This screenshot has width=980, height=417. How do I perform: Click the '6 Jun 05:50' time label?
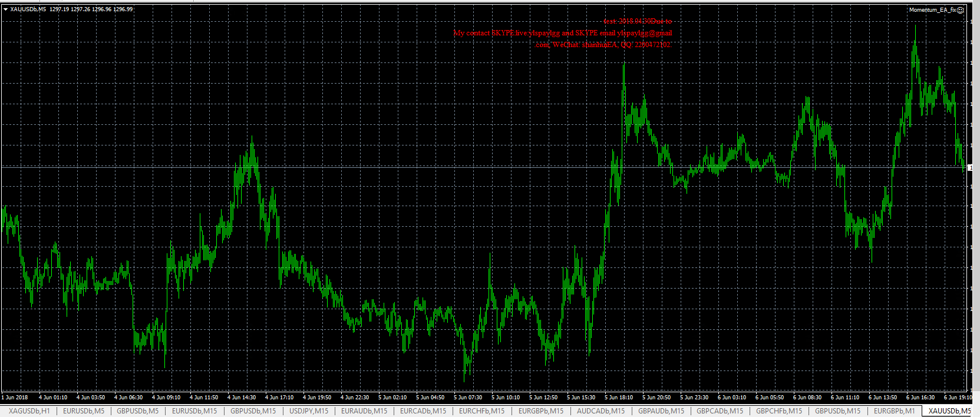[x=770, y=398]
